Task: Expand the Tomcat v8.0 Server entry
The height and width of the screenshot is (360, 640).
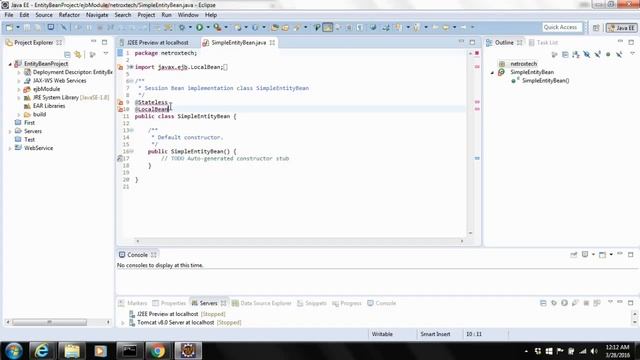Action: (x=123, y=323)
